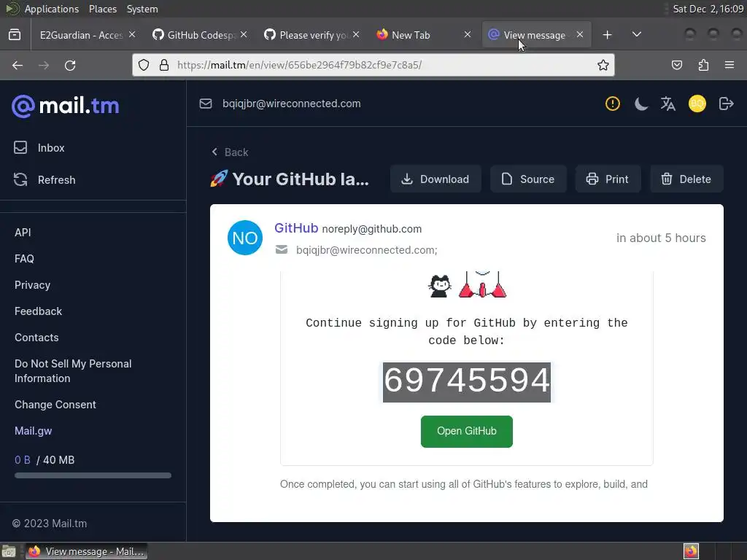Open Places menu
The height and width of the screenshot is (560, 747).
[x=102, y=9]
